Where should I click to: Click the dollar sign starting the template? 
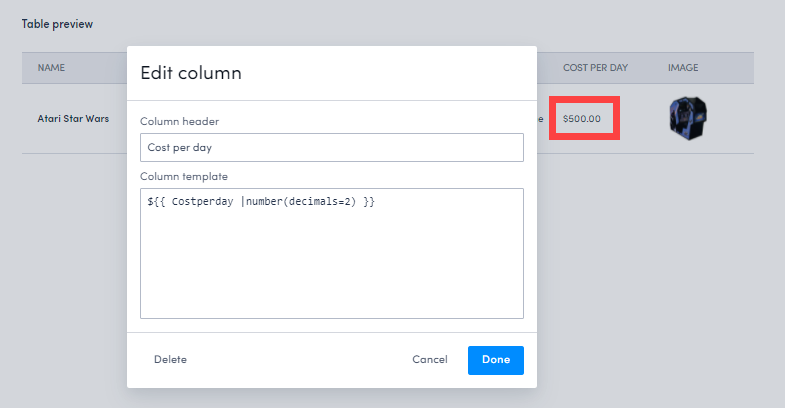tap(149, 203)
